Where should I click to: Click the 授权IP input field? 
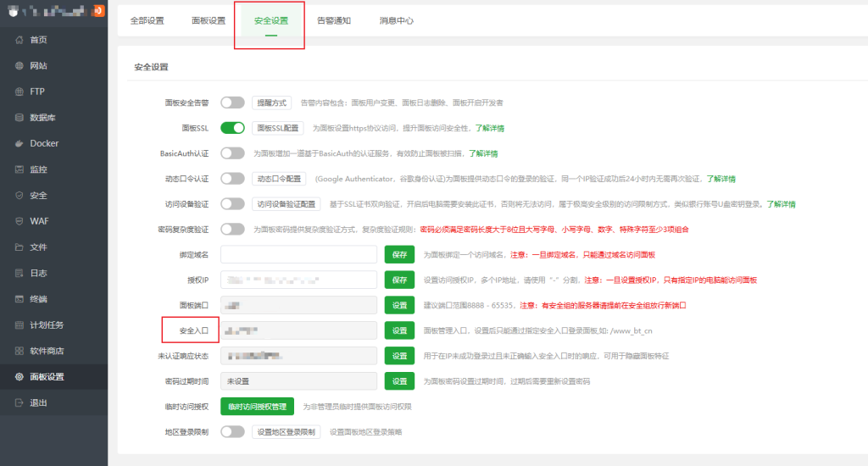tap(299, 280)
